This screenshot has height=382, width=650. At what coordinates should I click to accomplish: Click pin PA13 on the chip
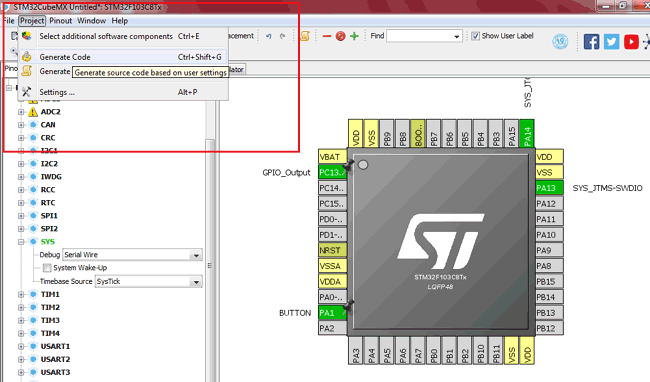point(549,188)
